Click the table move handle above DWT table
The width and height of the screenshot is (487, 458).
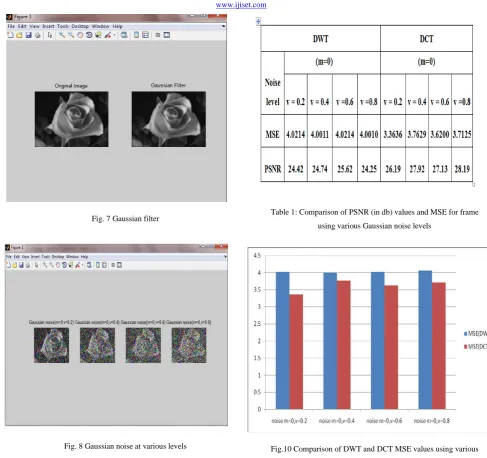point(258,21)
